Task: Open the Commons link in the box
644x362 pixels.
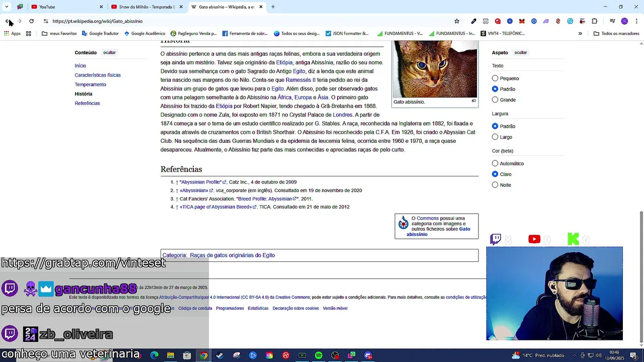Action: click(428, 218)
